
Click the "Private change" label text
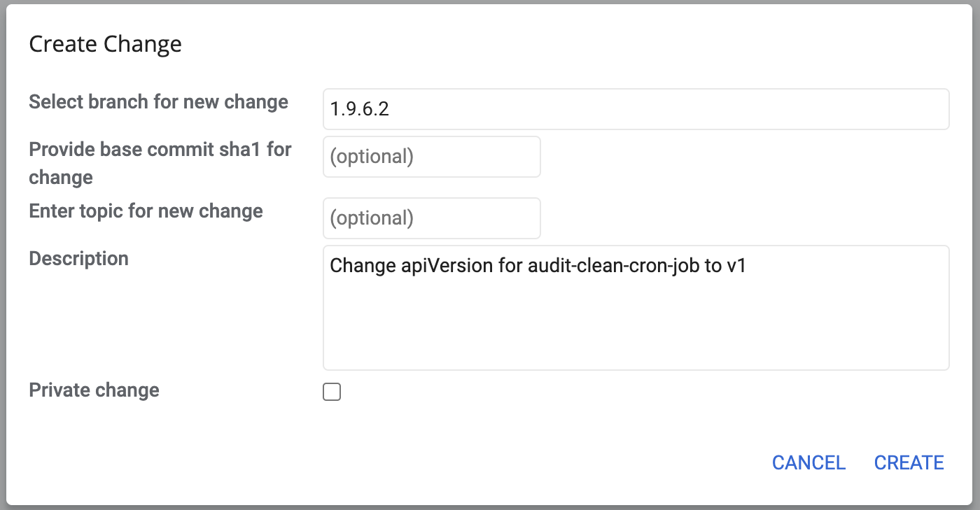(x=94, y=390)
